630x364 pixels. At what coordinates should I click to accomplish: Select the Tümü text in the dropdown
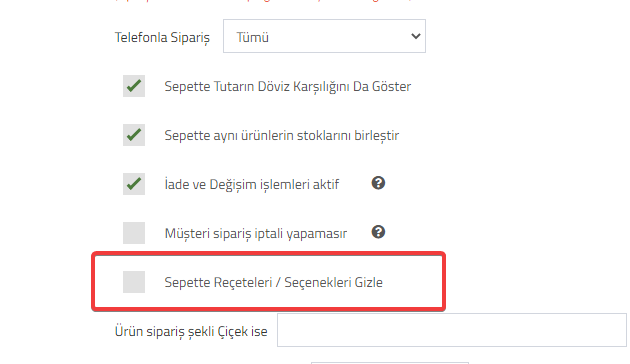(x=252, y=37)
